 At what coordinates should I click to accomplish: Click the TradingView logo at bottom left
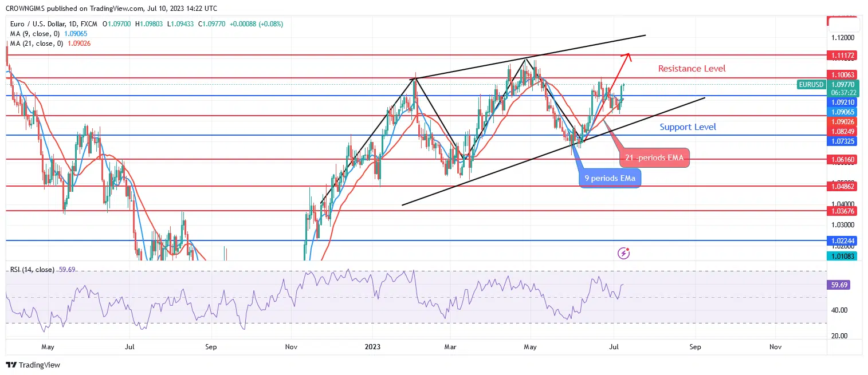[33, 365]
